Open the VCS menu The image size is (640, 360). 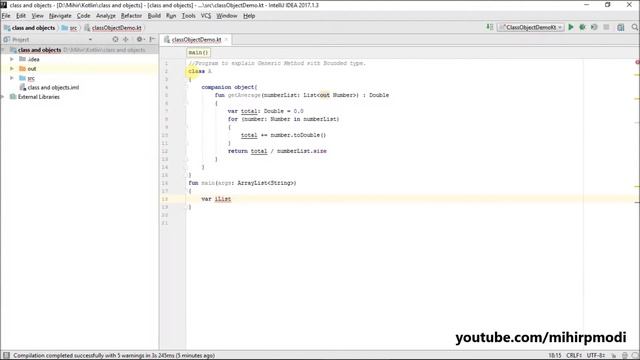(206, 16)
